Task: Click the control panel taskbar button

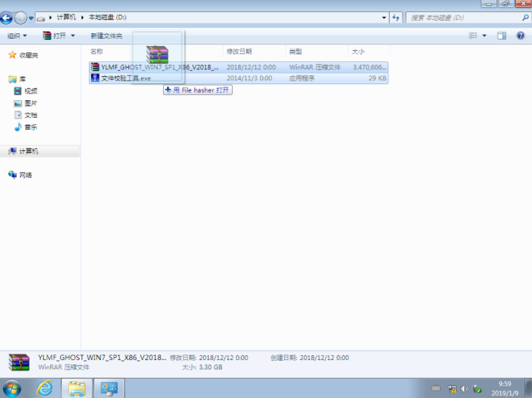Action: tap(109, 389)
